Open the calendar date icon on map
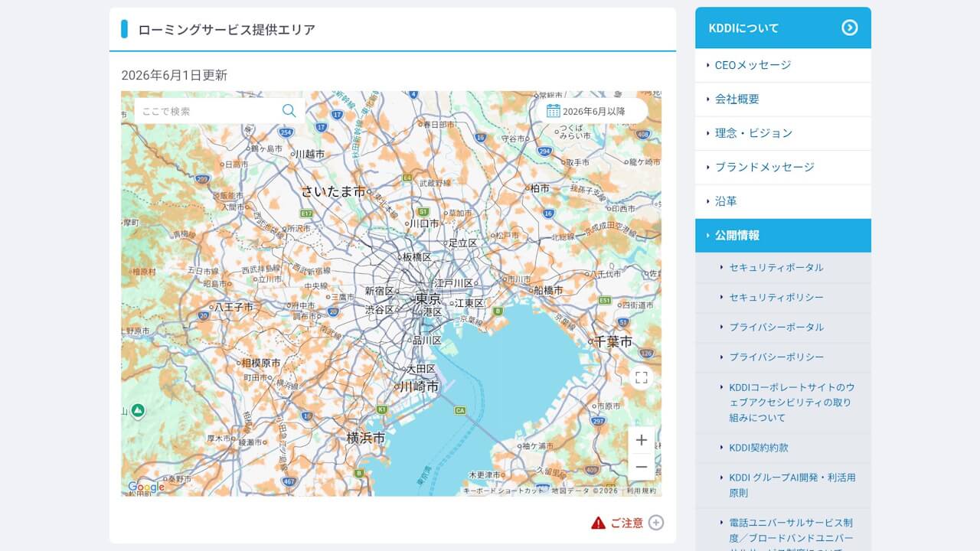 553,111
